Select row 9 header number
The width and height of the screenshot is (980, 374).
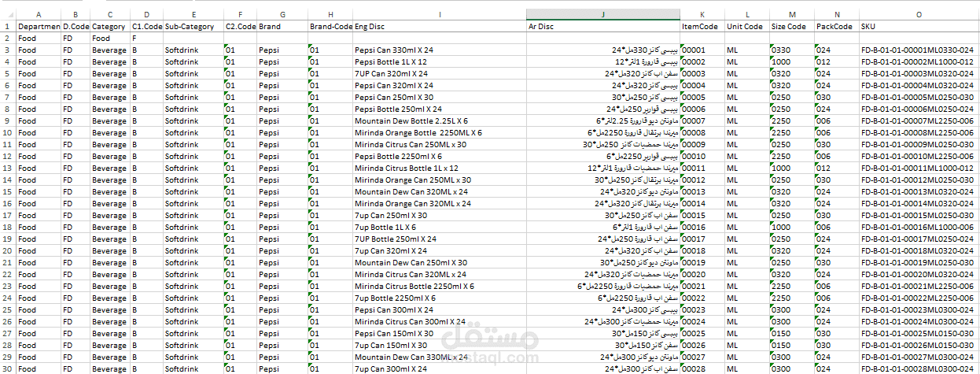point(8,120)
